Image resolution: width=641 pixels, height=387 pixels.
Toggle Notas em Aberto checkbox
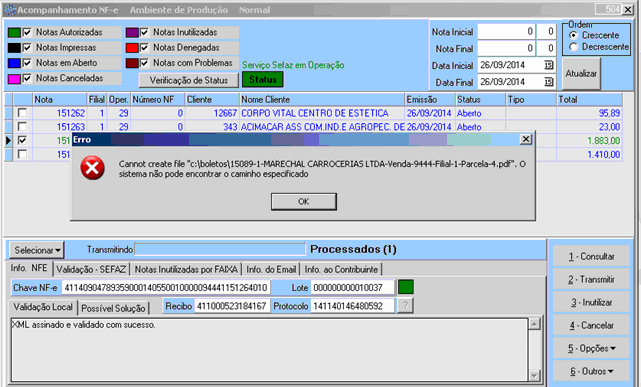[x=27, y=63]
